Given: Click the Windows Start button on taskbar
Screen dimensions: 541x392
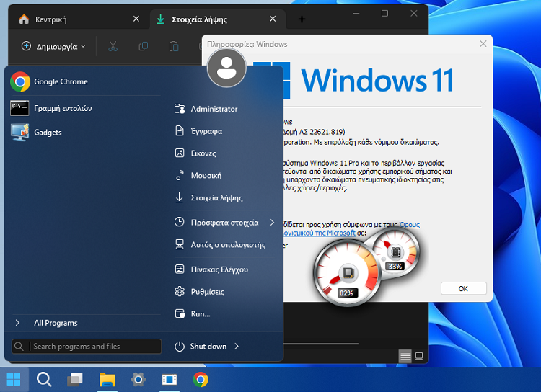Looking at the screenshot, I should [14, 380].
